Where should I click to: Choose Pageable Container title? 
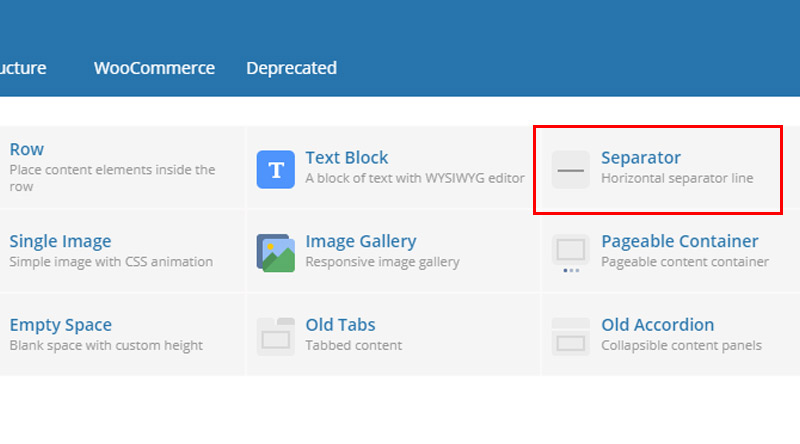click(680, 241)
